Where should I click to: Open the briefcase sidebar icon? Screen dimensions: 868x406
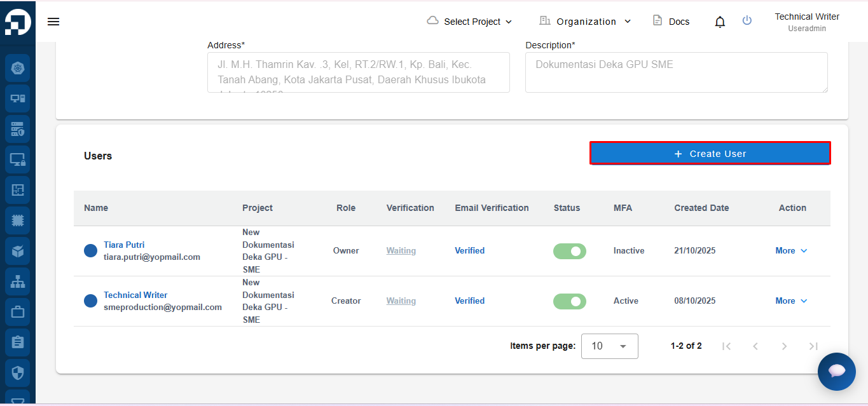[x=18, y=312]
